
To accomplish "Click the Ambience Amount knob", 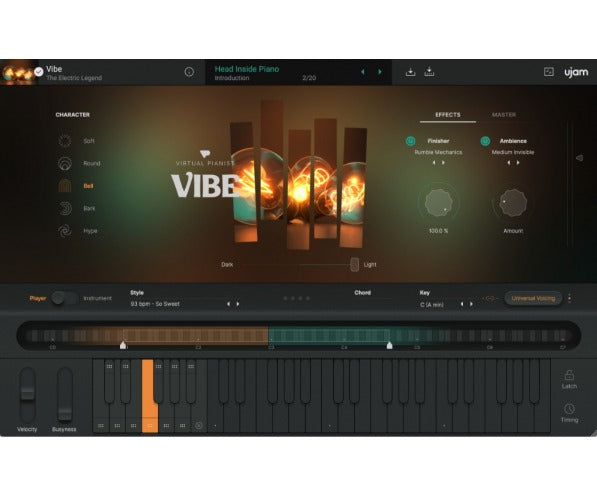I will (513, 203).
